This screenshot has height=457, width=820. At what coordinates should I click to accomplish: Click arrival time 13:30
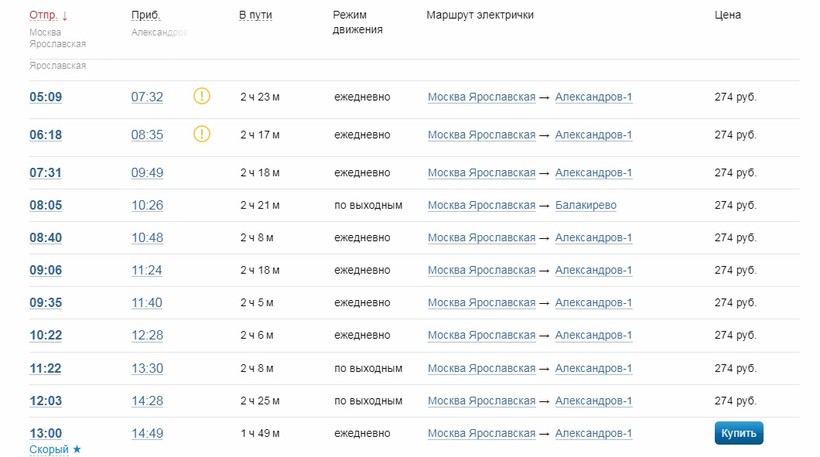pos(147,368)
